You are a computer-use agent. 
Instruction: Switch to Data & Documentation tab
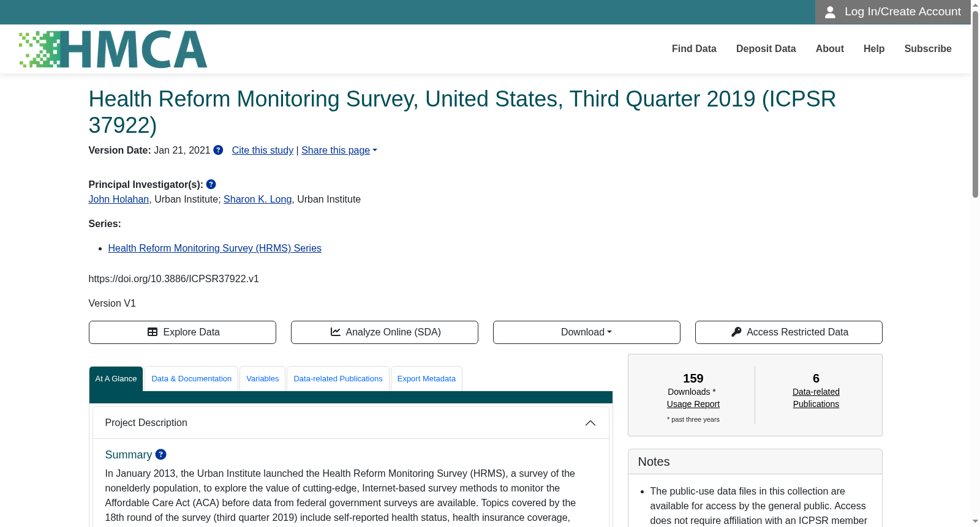coord(192,379)
